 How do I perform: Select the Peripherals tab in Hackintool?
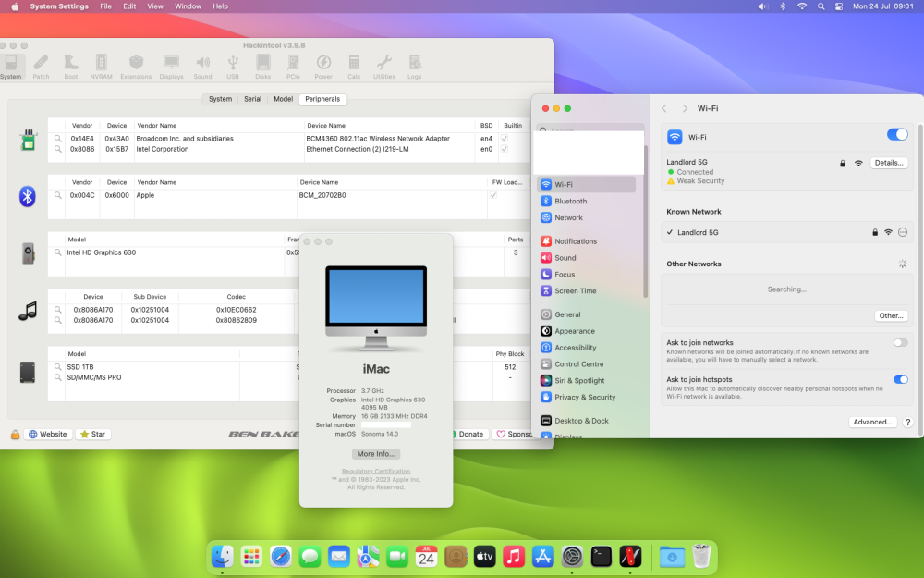point(322,99)
